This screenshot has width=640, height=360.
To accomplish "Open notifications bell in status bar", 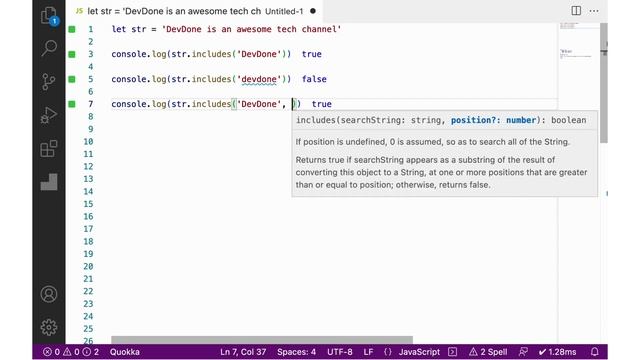I will [x=595, y=352].
